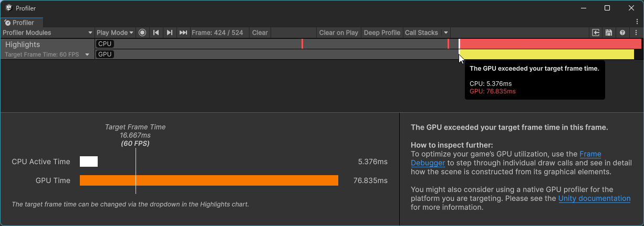Enable Deep Profile mode

pos(382,33)
